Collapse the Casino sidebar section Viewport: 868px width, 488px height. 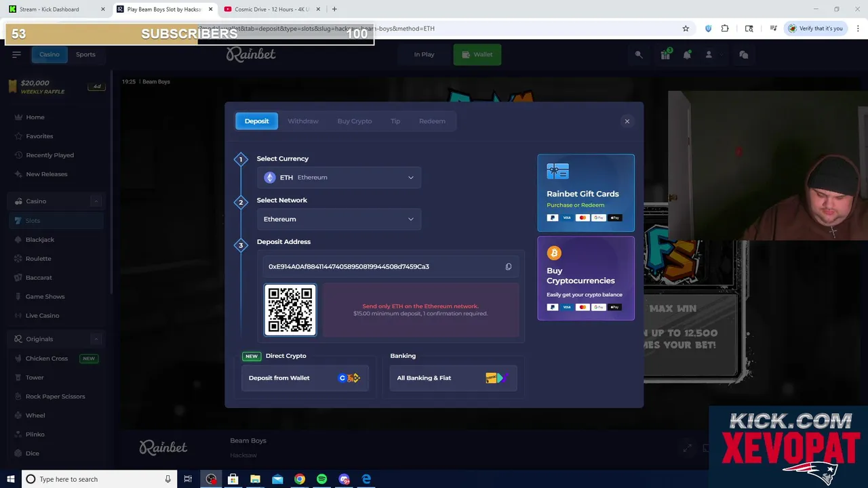click(x=96, y=201)
